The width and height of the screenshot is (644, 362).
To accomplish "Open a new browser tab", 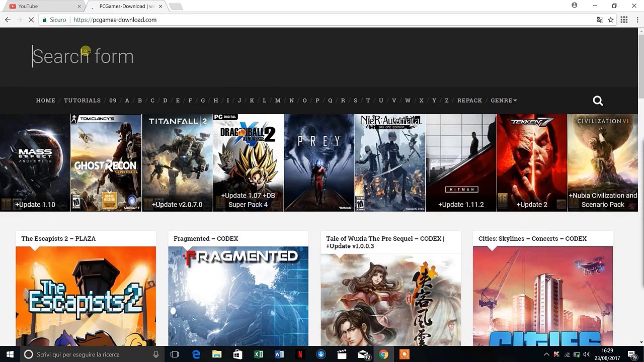I will coord(176,7).
